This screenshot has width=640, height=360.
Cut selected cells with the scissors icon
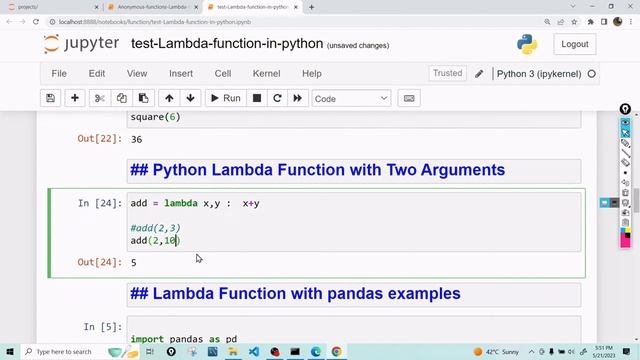pos(100,98)
